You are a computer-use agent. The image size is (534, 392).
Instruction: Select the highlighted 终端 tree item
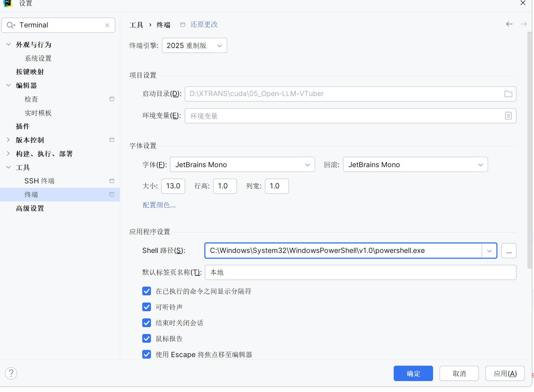(60, 195)
